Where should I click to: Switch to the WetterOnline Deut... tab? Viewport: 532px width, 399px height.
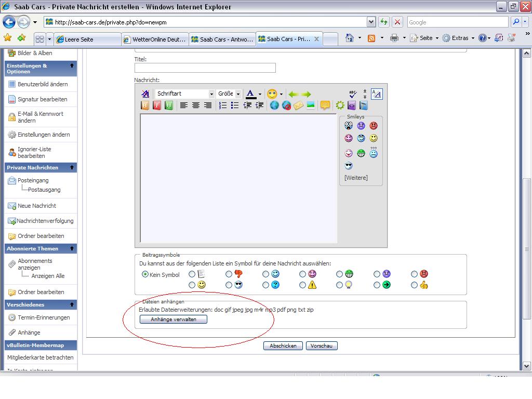tap(155, 39)
